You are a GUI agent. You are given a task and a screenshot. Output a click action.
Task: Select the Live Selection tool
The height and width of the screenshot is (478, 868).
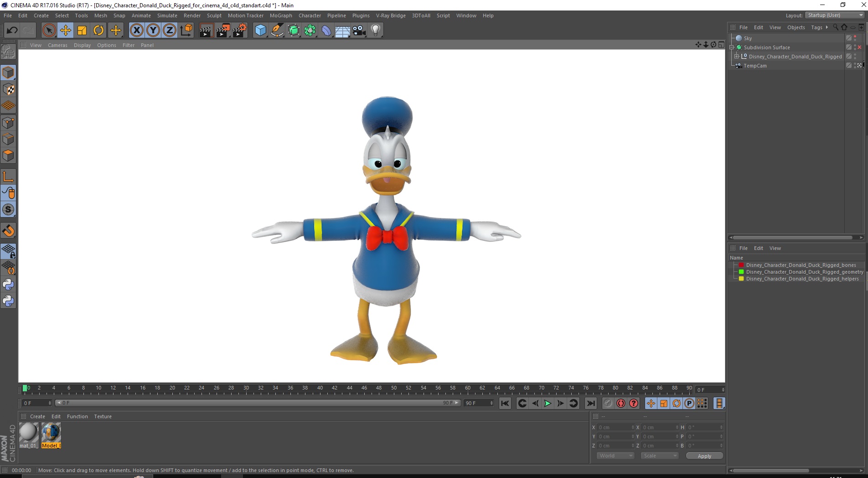(49, 31)
